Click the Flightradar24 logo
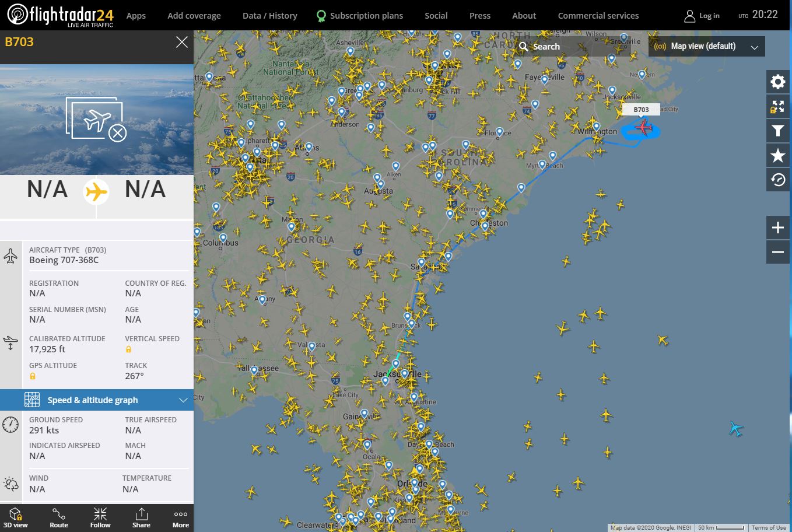The width and height of the screenshot is (792, 532). click(61, 15)
